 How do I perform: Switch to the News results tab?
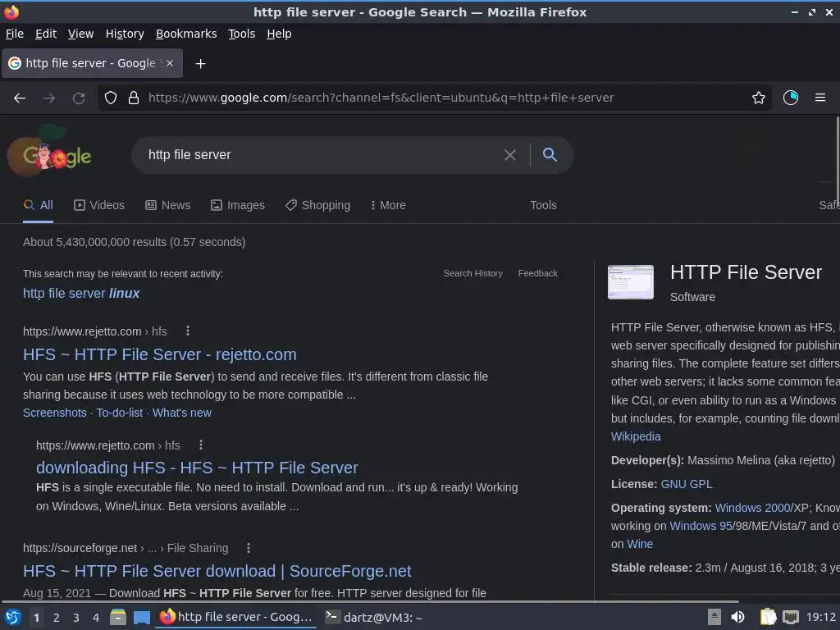(167, 205)
